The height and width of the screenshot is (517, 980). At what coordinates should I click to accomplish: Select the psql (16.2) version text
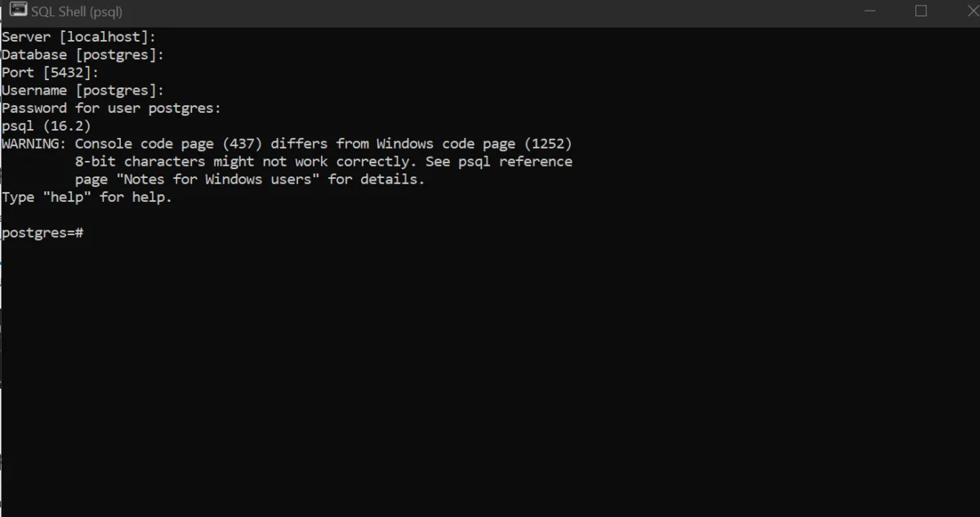46,126
